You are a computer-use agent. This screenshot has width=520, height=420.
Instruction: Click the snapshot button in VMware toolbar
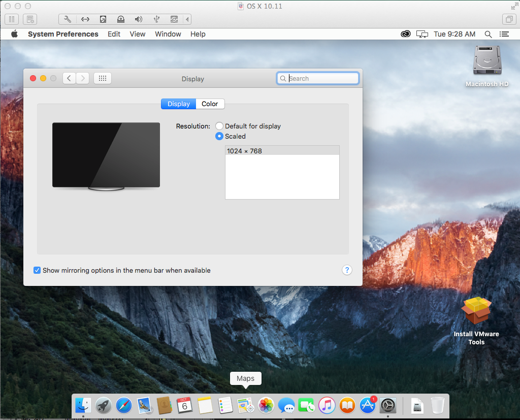click(30, 19)
